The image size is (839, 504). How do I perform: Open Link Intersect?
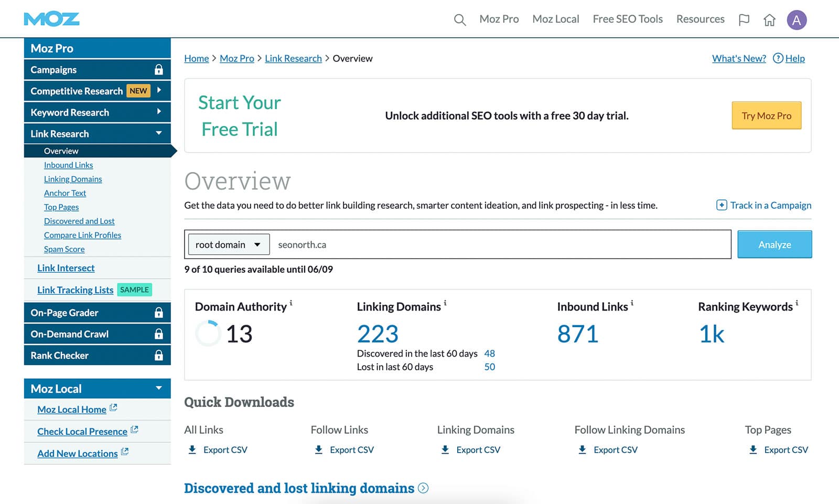(66, 268)
